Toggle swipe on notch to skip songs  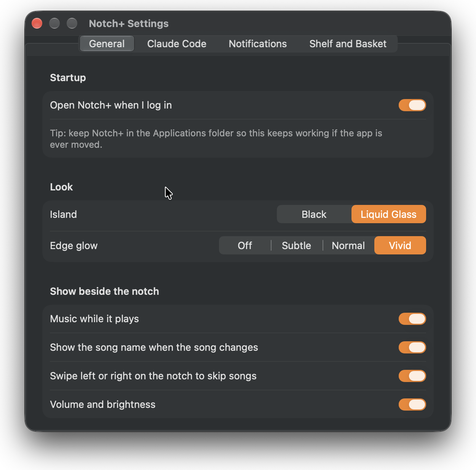tap(412, 376)
